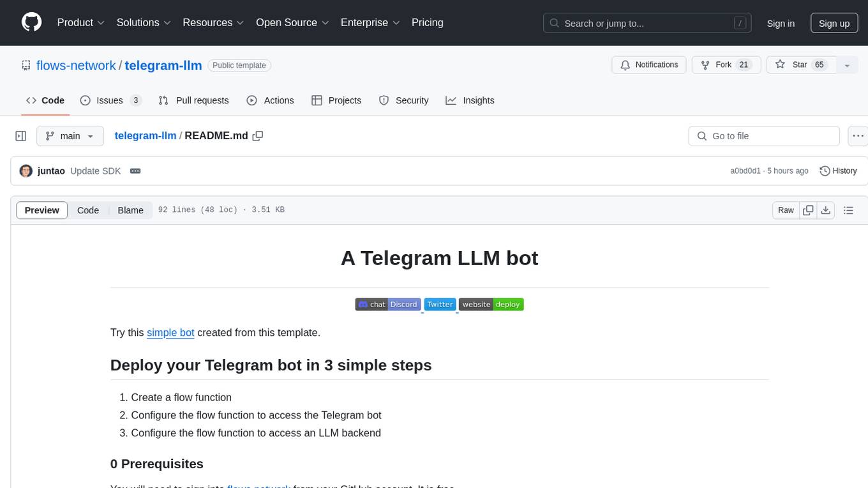Click the Sign in link
This screenshot has height=488, width=868.
coord(781,23)
